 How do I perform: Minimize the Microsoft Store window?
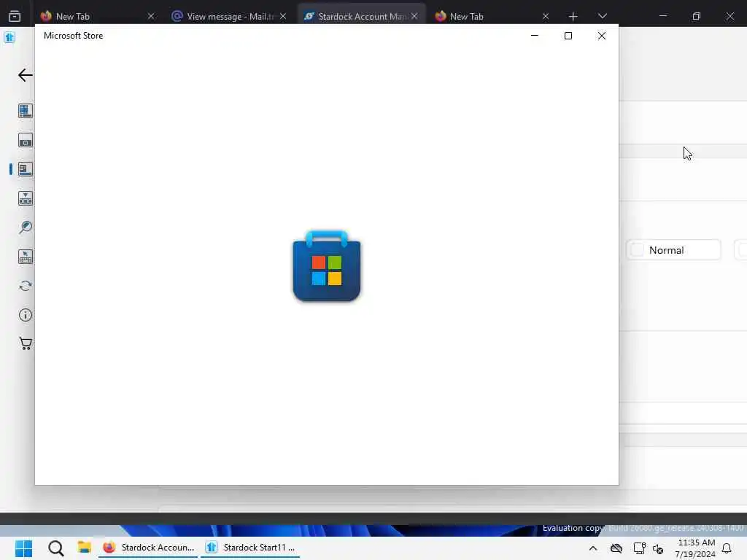pos(535,36)
